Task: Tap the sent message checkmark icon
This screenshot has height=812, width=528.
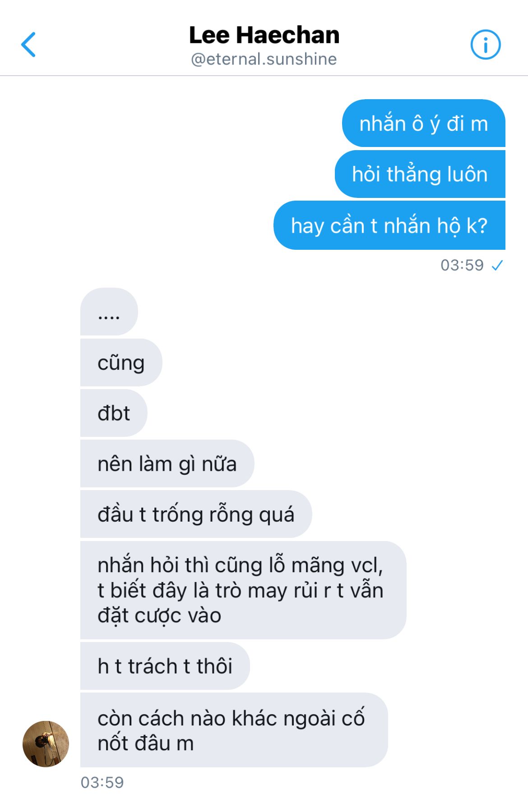Action: [497, 265]
